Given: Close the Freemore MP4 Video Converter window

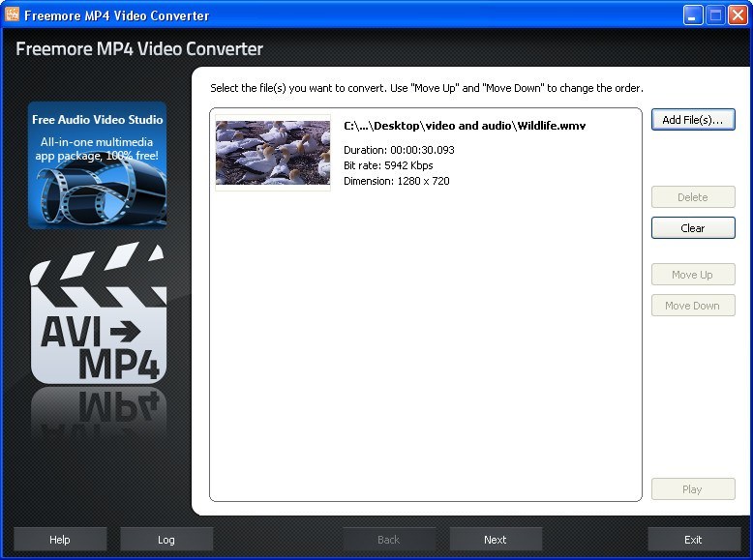Looking at the screenshot, I should (738, 15).
